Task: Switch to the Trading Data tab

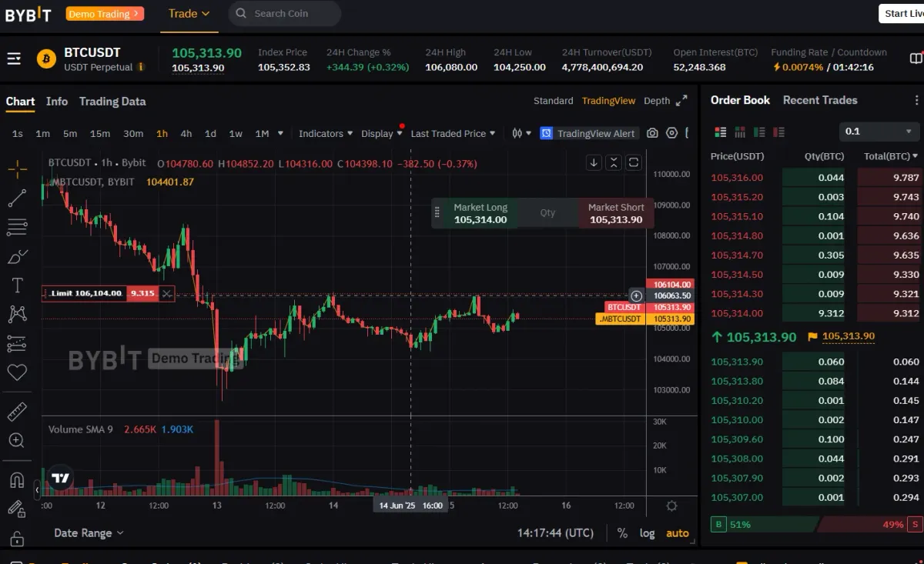Action: coord(112,101)
